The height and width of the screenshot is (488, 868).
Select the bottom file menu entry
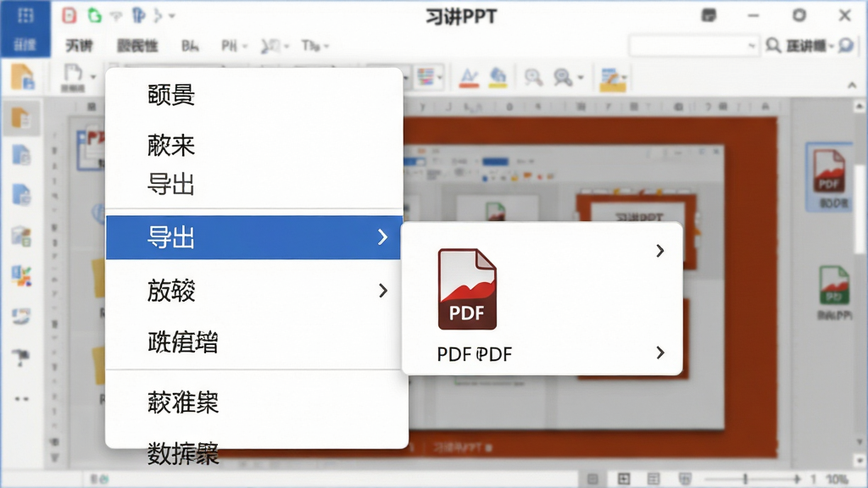click(183, 454)
